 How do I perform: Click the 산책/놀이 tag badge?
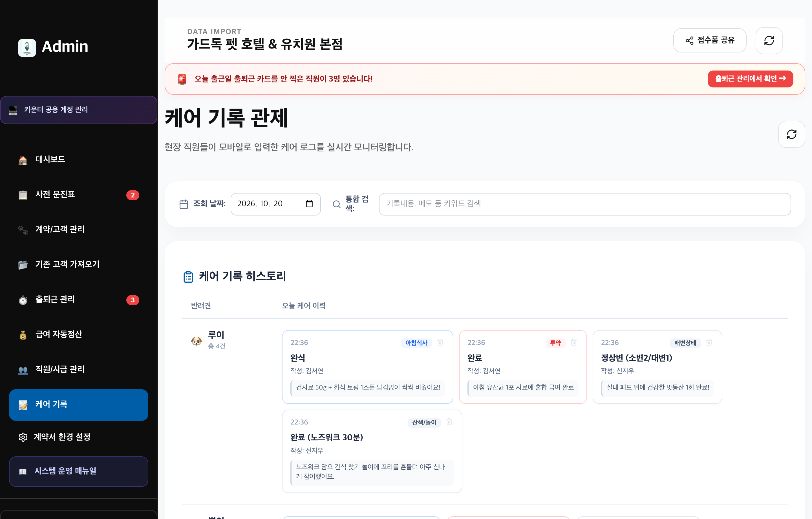[424, 423]
